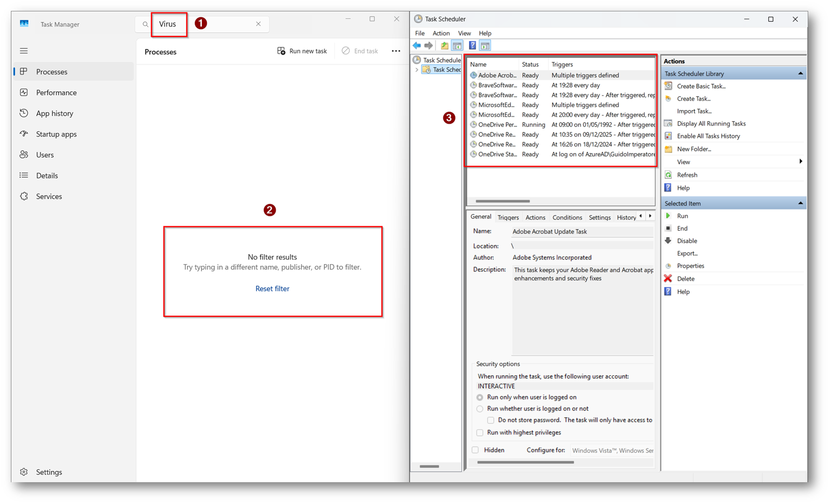This screenshot has height=504, width=830.
Task: Open the Task Manager three-dot more options menu
Action: tap(396, 51)
